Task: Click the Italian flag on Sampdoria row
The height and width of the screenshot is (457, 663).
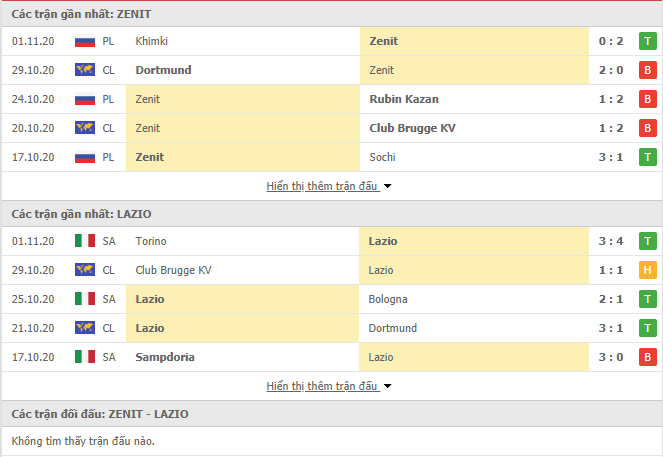Action: tap(85, 357)
